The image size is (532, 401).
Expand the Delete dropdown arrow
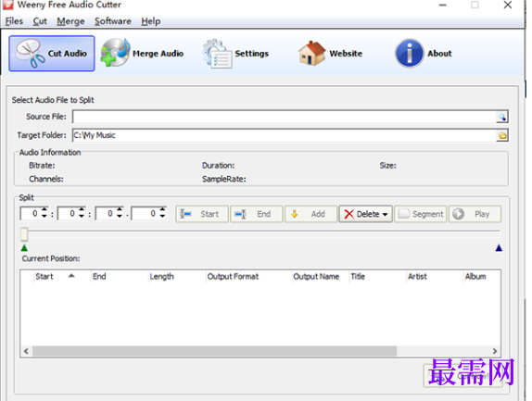pyautogui.click(x=385, y=214)
